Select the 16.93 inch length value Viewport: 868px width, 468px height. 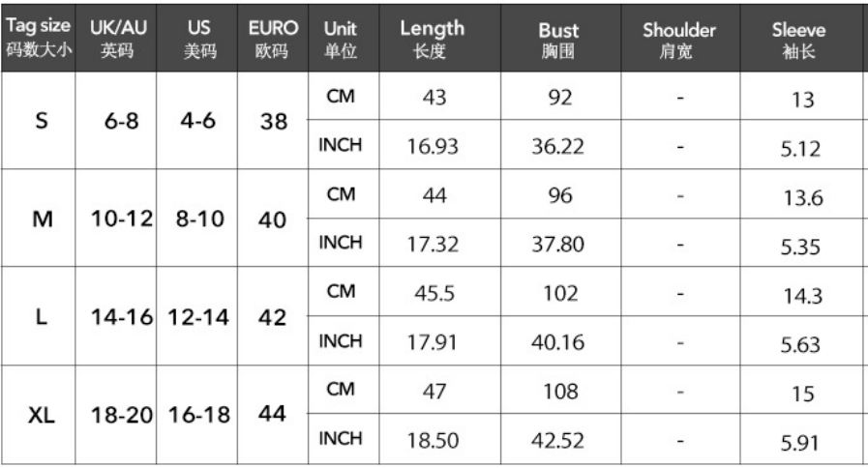pos(433,146)
